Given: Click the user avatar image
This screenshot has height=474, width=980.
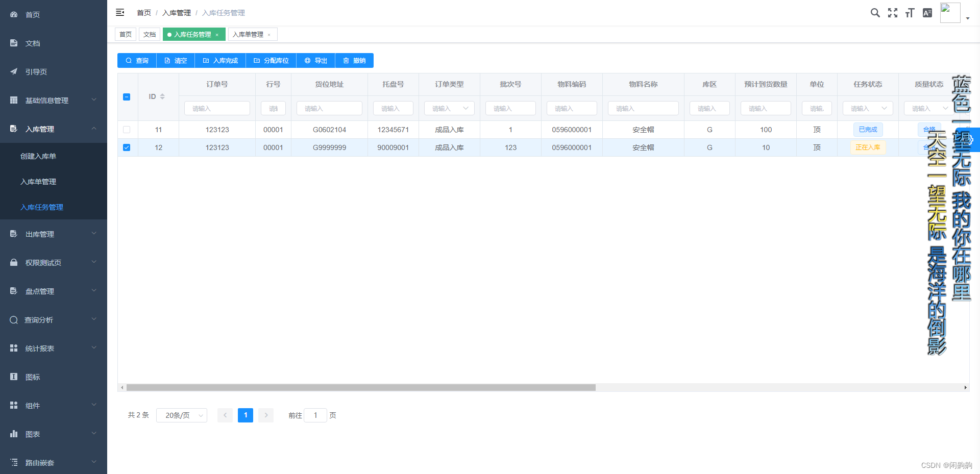Looking at the screenshot, I should click(x=950, y=13).
